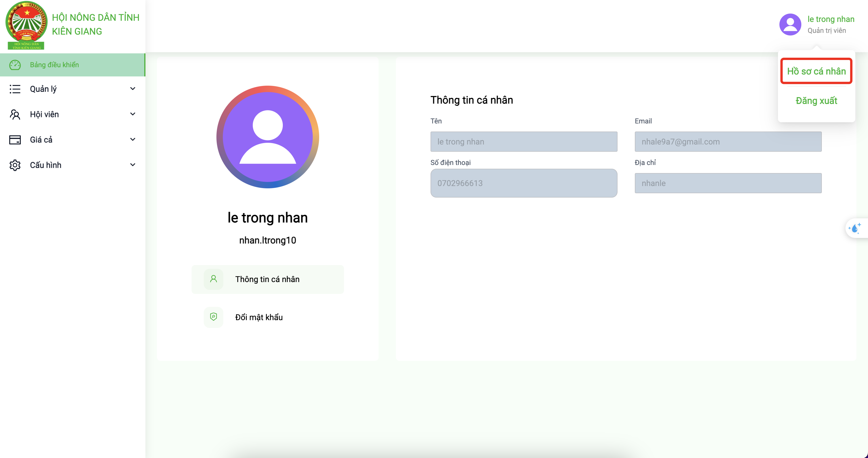Click the dashboard gauge icon in sidebar
This screenshot has width=868, height=458.
tap(15, 65)
